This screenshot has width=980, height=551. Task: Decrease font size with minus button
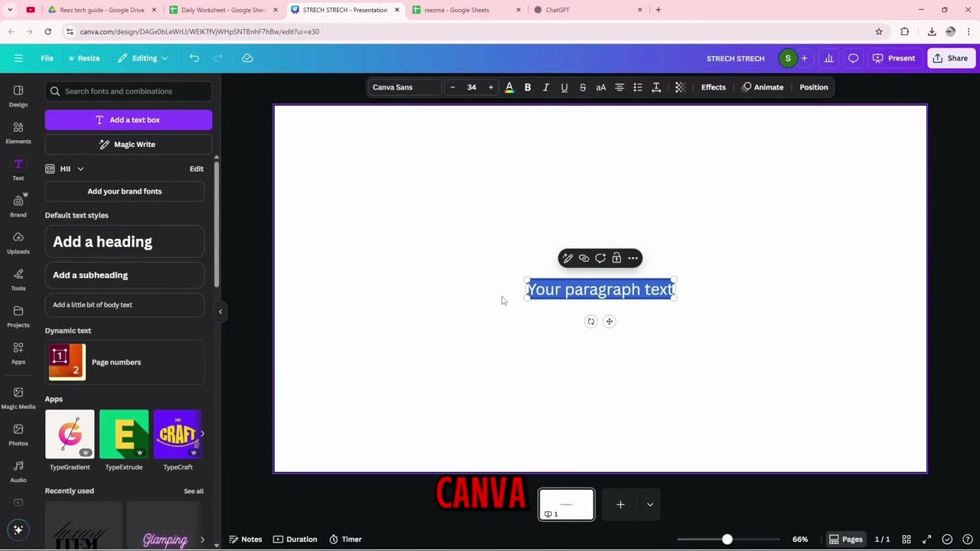tap(452, 87)
